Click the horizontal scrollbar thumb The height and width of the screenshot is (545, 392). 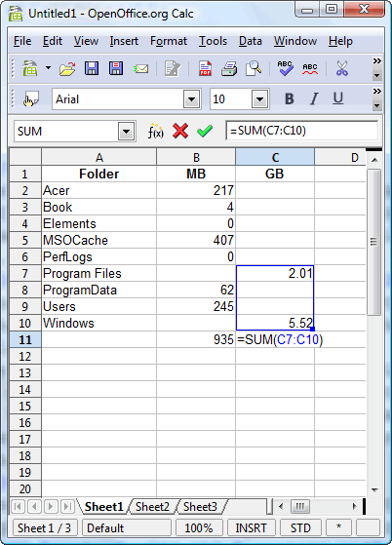pos(299,506)
